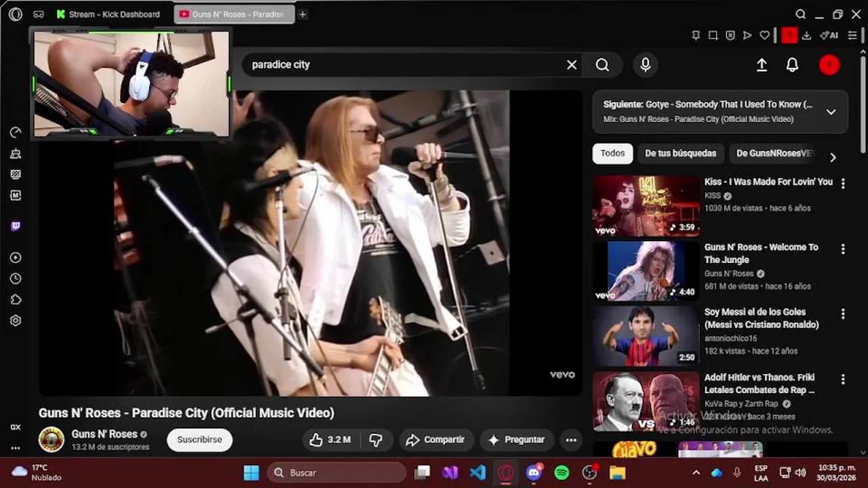Open Kiss I Was Made thumbnail
This screenshot has width=868, height=488.
point(646,206)
